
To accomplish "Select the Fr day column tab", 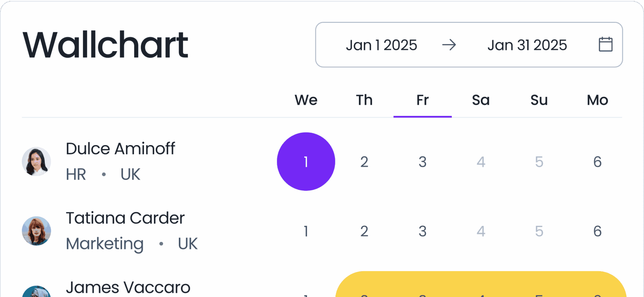I will [x=422, y=100].
